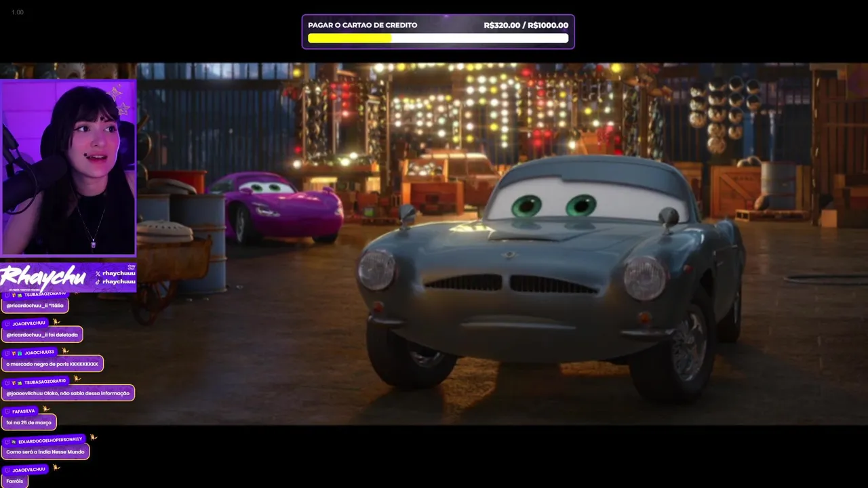Click the message 'o mercado negro de paris KKKKKKKKK'

52,364
